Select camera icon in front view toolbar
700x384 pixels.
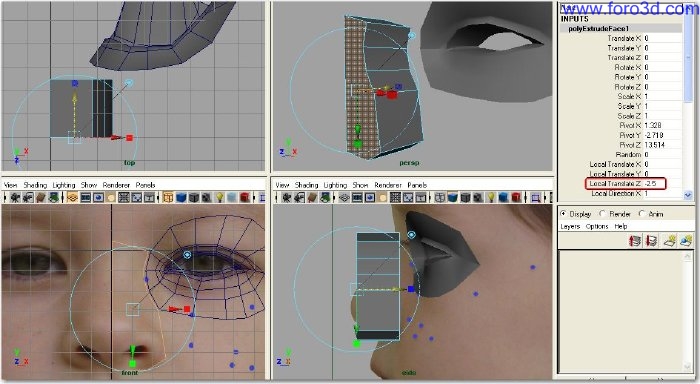coord(15,197)
